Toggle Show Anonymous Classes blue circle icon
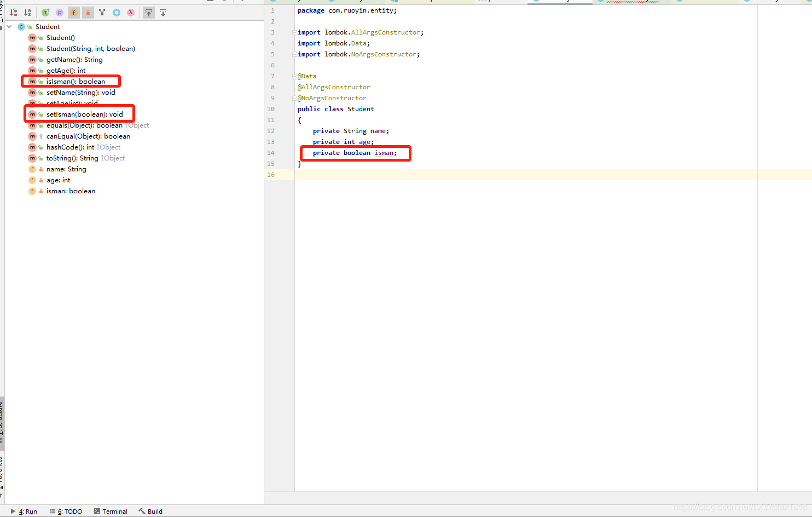 coord(117,13)
